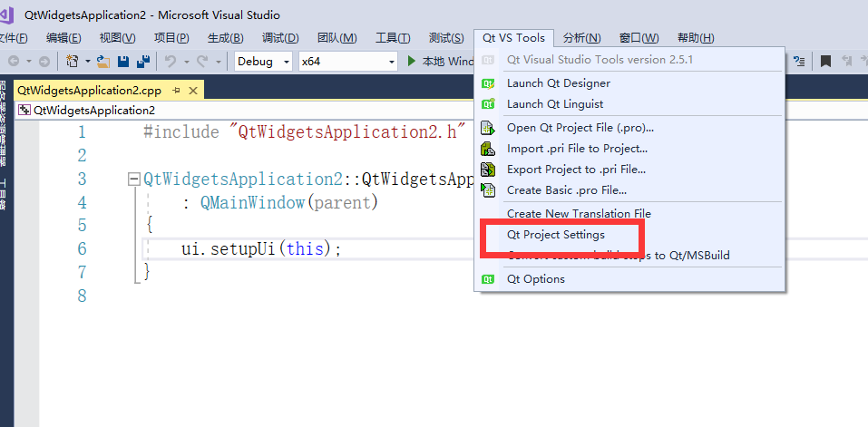Open the 生成(B) menu
This screenshot has width=868, height=427.
coord(225,38)
